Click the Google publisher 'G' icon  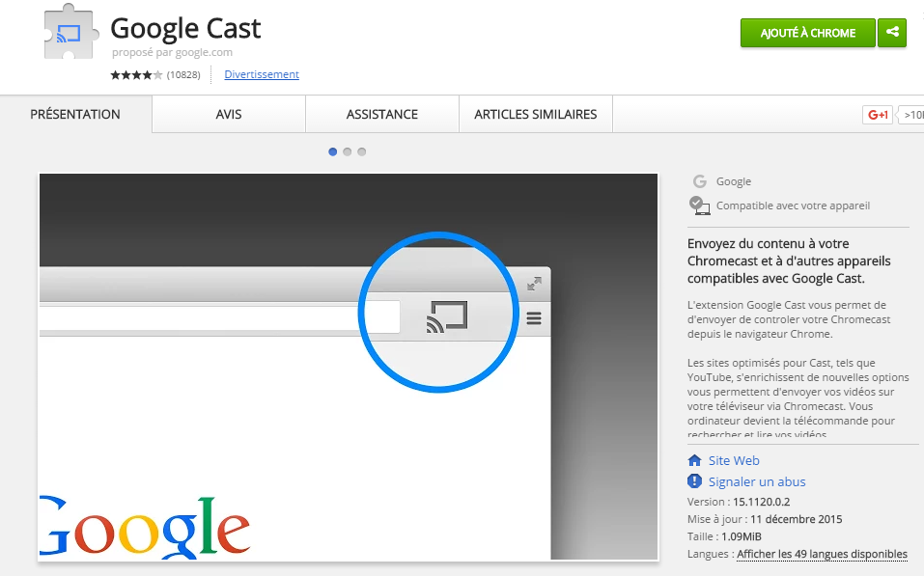point(698,180)
